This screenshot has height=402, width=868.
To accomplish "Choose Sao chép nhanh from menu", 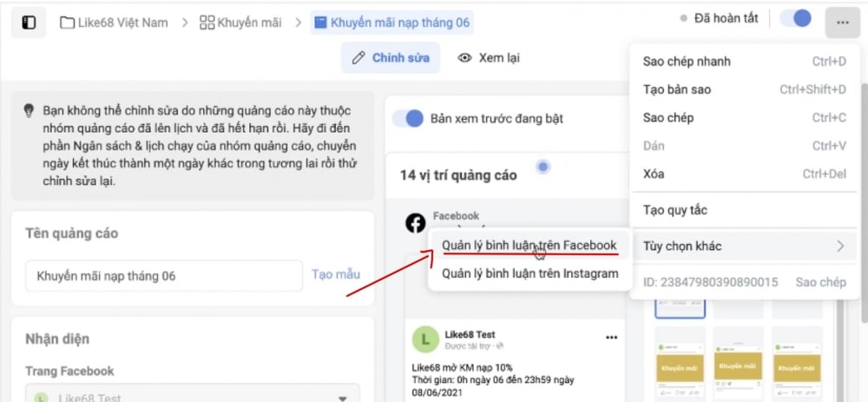I will (x=744, y=62).
